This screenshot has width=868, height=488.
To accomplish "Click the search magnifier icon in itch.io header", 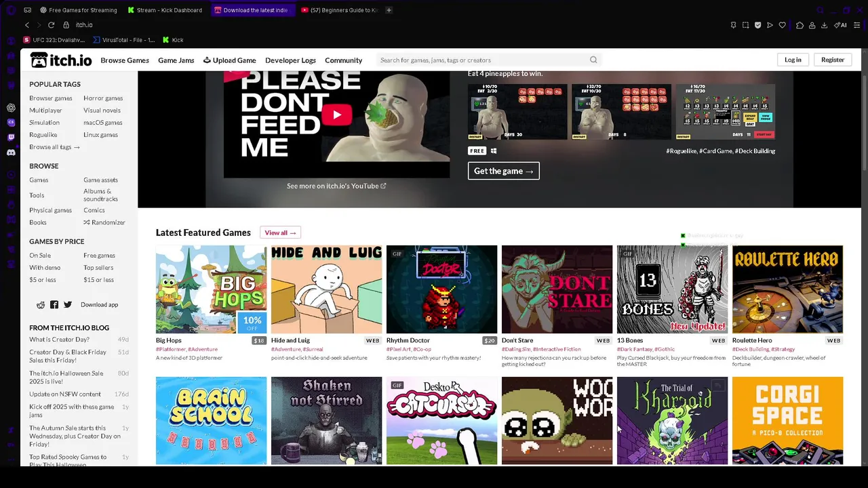I will tap(593, 60).
